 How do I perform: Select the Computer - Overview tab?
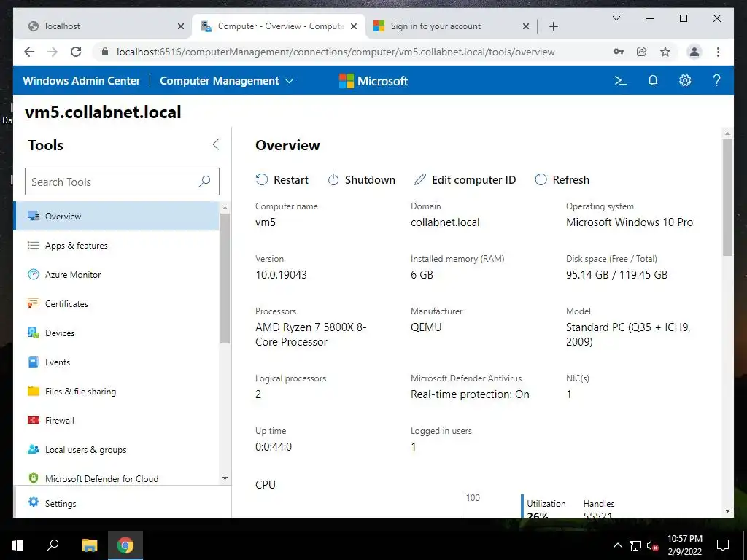279,26
